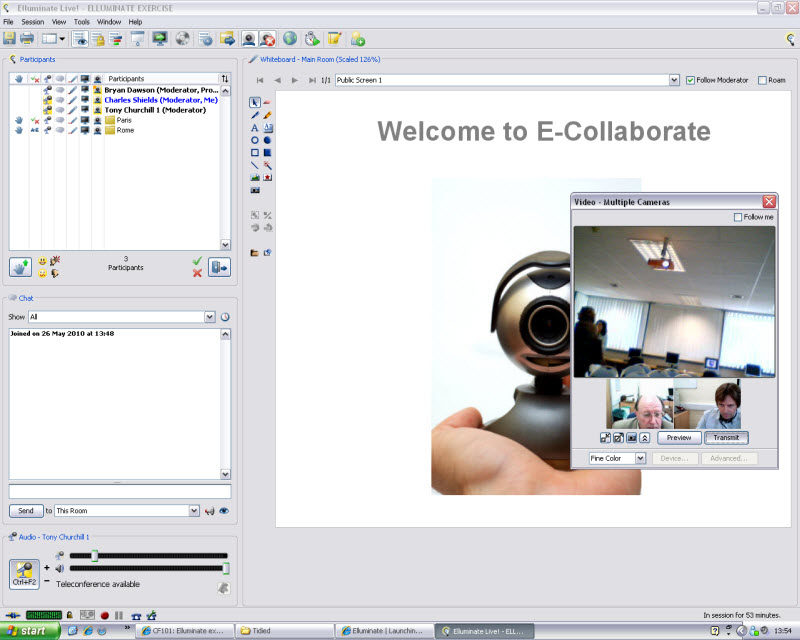Select the whiteboard Pen tool
The image size is (800, 640).
coord(255,115)
